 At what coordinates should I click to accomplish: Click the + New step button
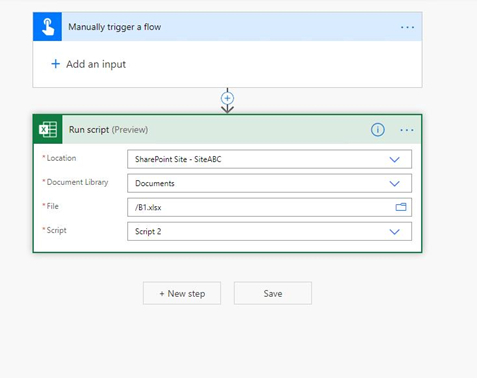[x=182, y=293]
